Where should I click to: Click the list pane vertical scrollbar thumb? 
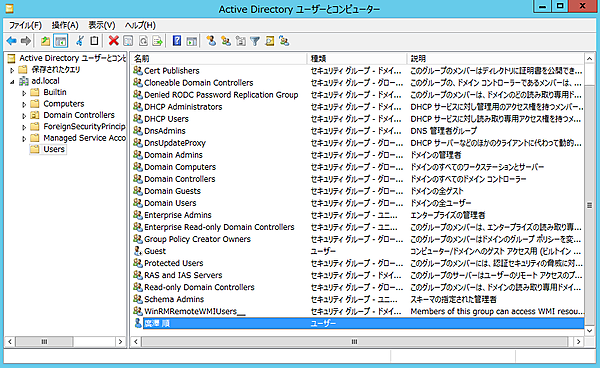[x=589, y=205]
